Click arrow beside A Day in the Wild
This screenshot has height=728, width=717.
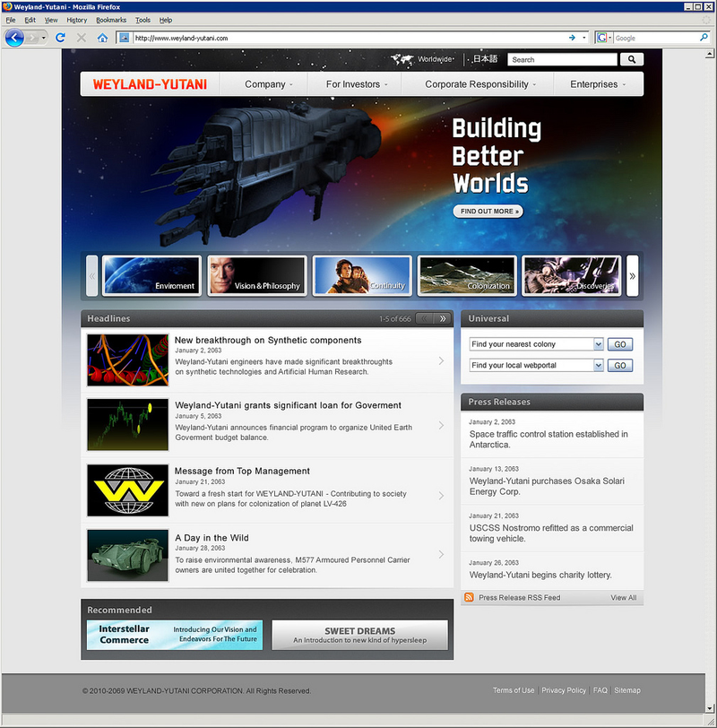pos(441,554)
